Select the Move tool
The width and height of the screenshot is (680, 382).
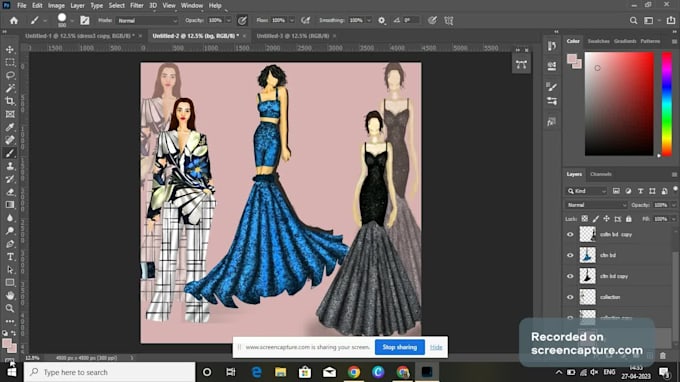click(x=10, y=49)
